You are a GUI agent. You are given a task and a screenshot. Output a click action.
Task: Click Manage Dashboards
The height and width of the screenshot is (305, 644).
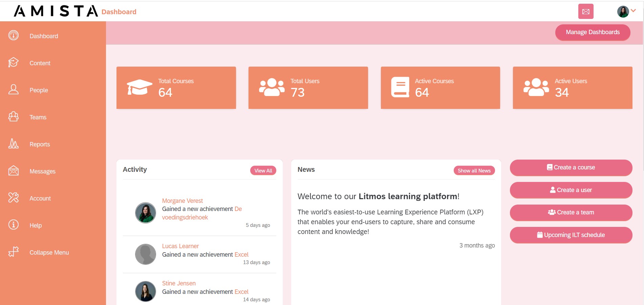point(593,32)
